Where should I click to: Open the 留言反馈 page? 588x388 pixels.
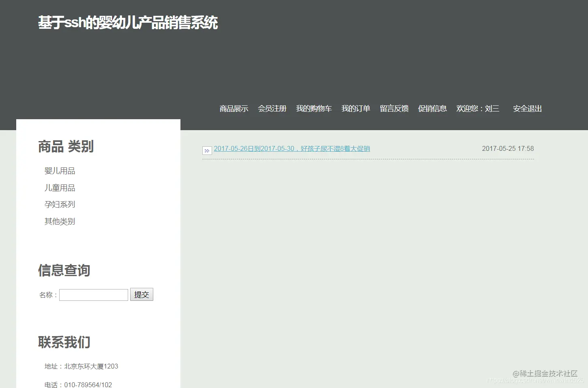click(394, 109)
